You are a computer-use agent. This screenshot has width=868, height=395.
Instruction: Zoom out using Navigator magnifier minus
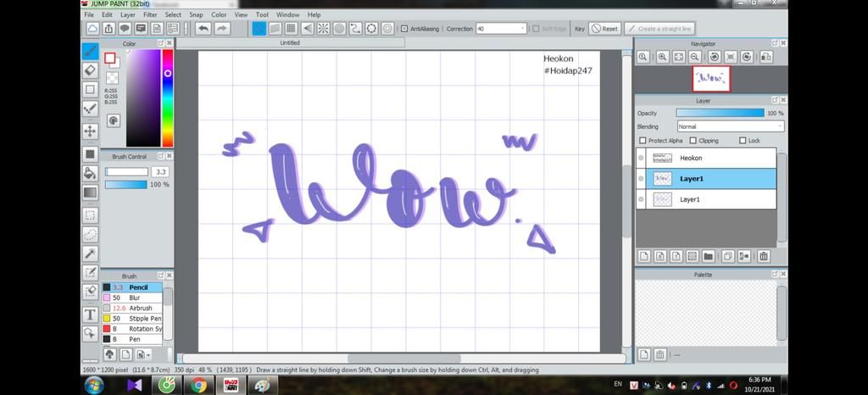[x=695, y=57]
